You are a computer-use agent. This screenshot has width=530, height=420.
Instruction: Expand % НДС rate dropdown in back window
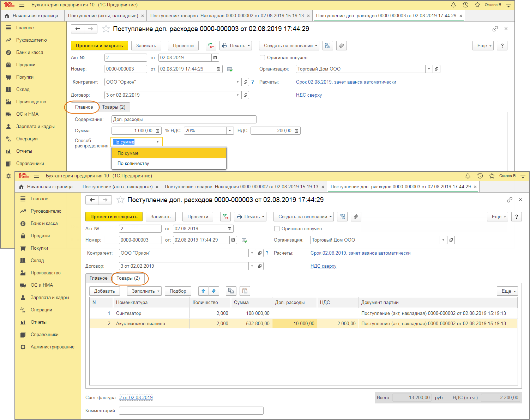coord(230,131)
